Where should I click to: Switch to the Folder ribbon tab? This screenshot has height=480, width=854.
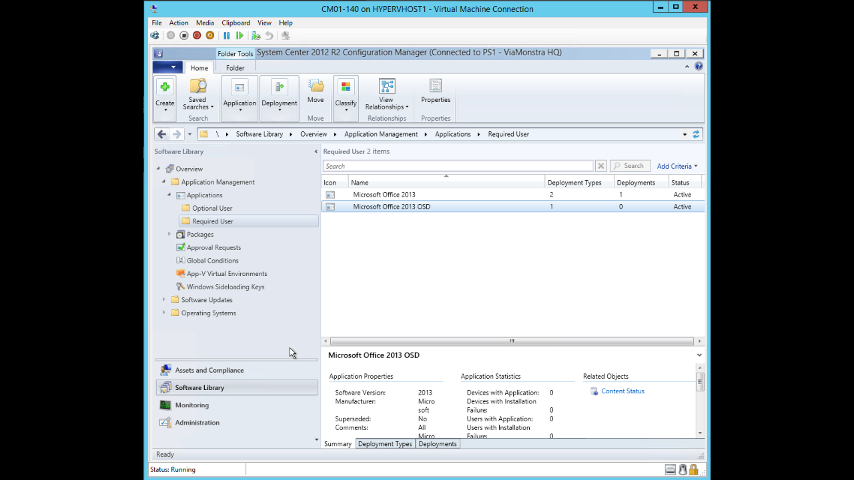click(235, 68)
